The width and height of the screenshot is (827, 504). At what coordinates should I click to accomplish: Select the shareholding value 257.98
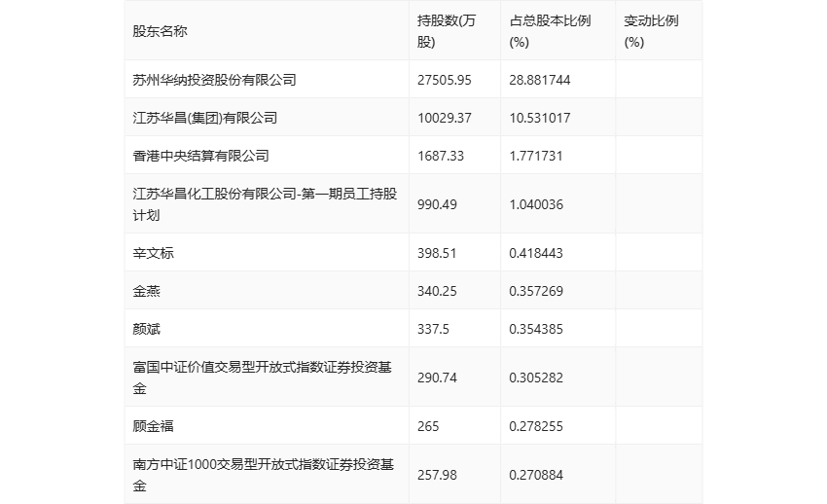[437, 475]
